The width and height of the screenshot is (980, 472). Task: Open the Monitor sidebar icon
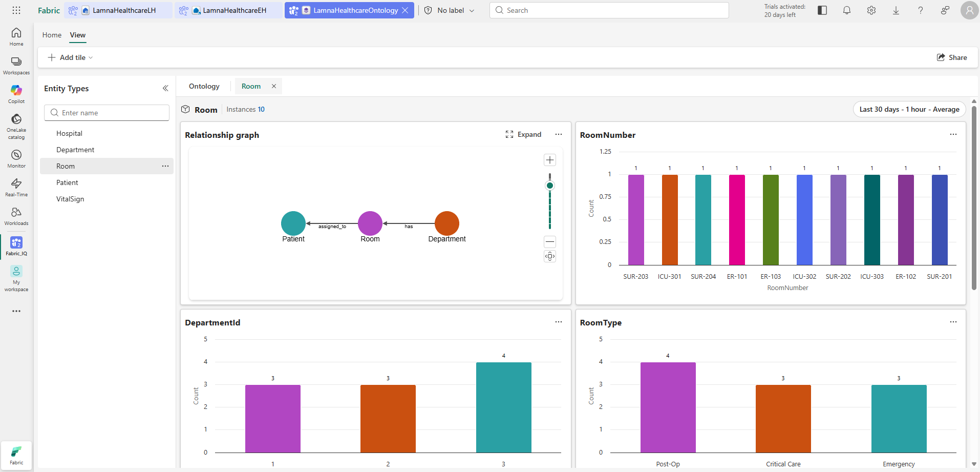click(16, 159)
